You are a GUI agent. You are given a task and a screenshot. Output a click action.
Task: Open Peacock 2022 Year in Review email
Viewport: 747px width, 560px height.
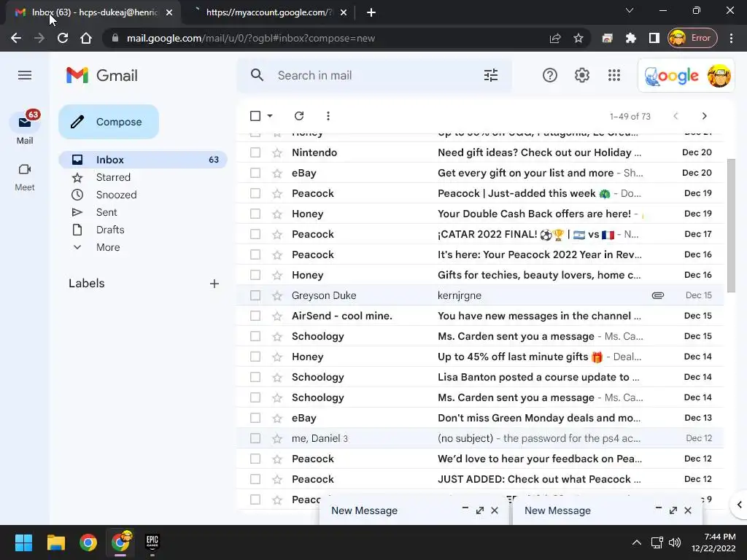click(x=480, y=254)
